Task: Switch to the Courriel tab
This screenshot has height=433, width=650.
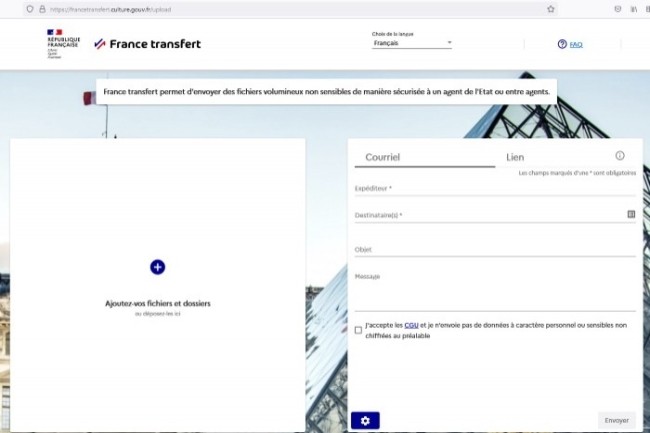Action: point(383,157)
